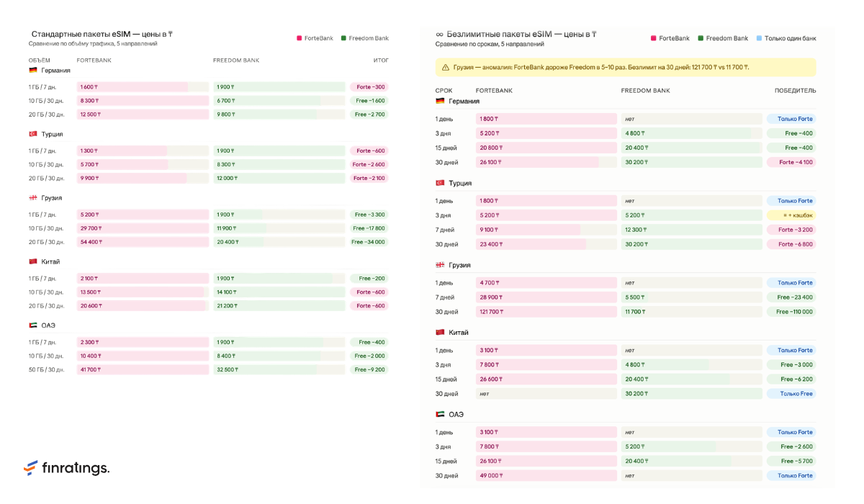Click the 'ИТОГ' column header

(381, 60)
